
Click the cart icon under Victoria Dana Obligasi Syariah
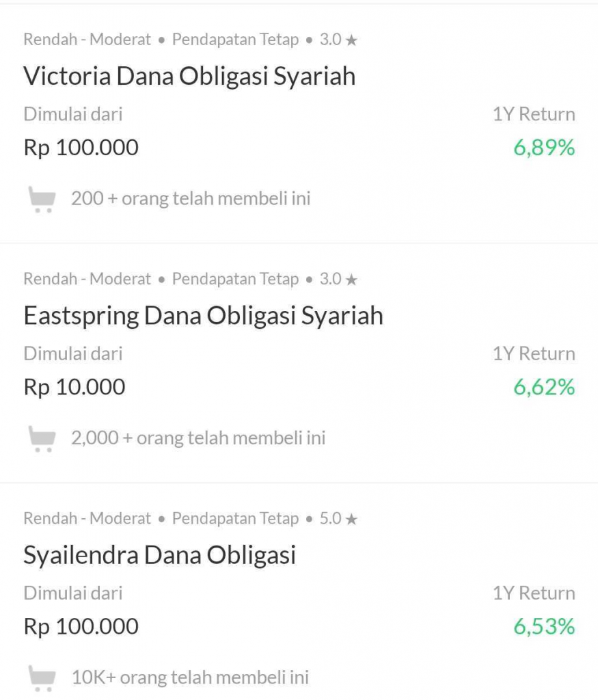42,200
